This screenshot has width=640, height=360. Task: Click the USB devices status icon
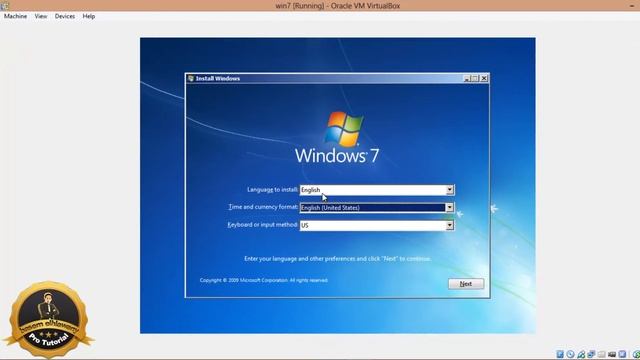pyautogui.click(x=581, y=354)
